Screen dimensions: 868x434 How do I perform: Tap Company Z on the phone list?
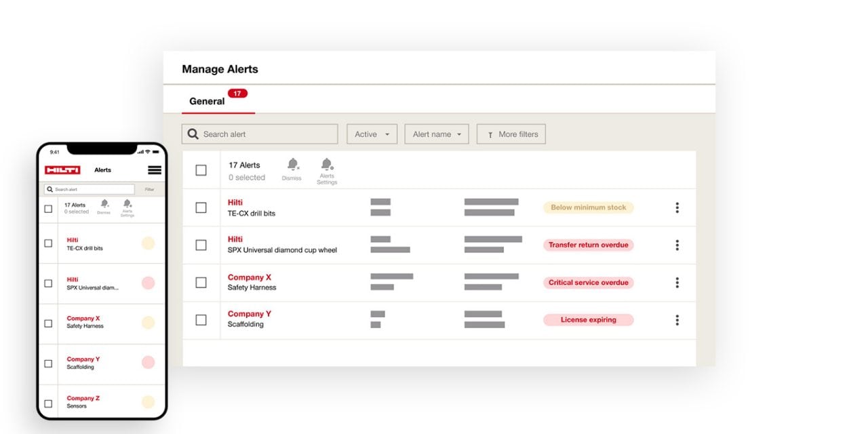(83, 398)
